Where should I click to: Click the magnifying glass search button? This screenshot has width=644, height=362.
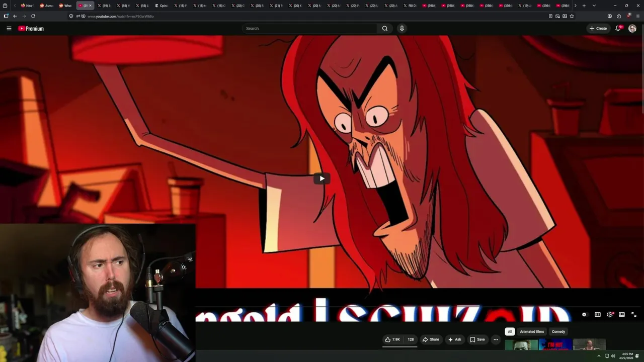(385, 29)
